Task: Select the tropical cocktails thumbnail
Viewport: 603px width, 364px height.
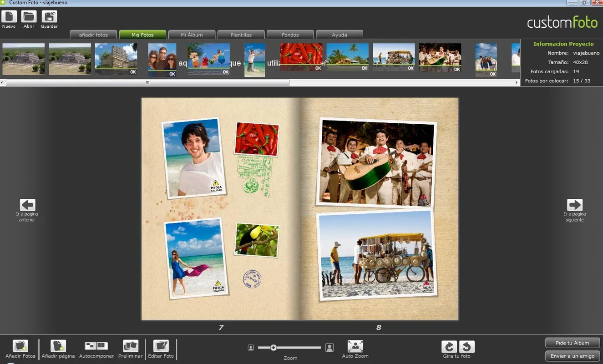Action: click(x=209, y=59)
